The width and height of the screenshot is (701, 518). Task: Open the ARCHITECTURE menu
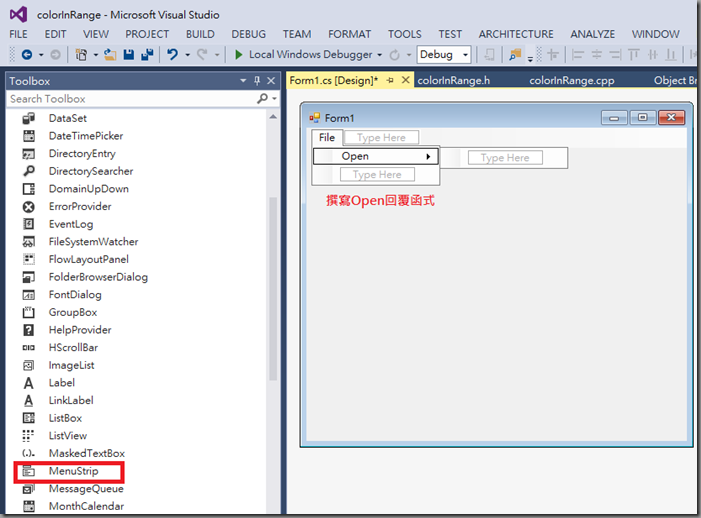(x=516, y=34)
